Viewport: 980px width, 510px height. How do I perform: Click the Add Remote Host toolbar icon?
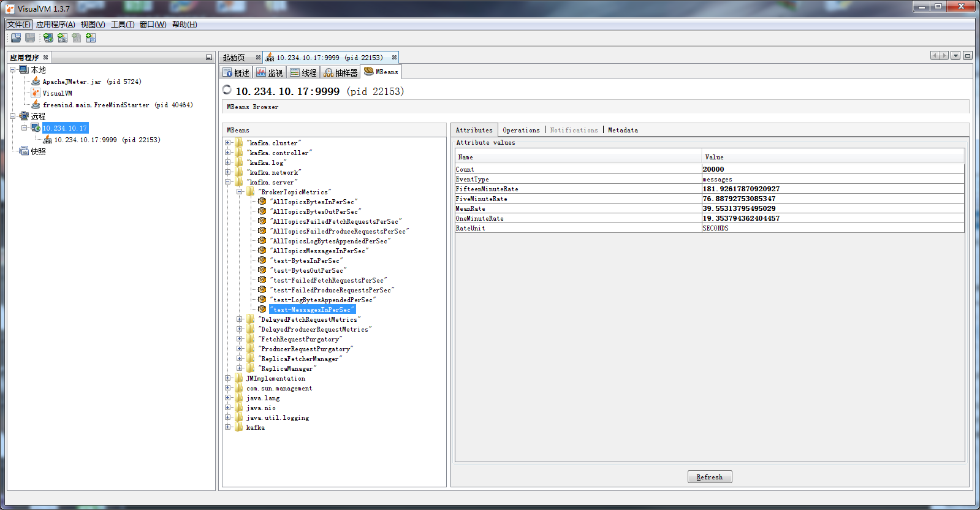[48, 38]
